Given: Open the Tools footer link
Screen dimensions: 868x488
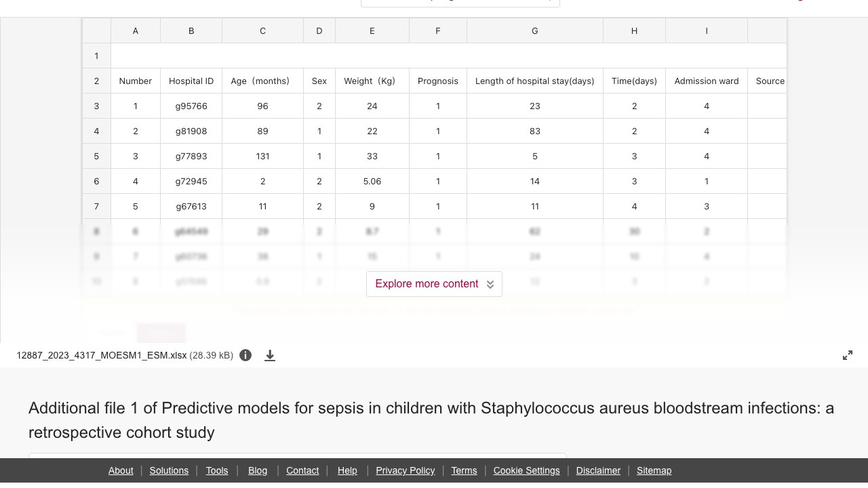Looking at the screenshot, I should point(217,470).
